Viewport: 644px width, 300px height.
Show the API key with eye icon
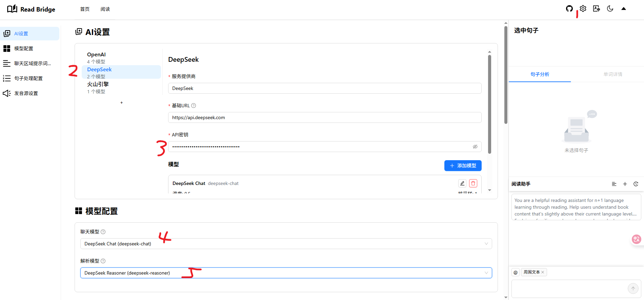[x=475, y=147]
